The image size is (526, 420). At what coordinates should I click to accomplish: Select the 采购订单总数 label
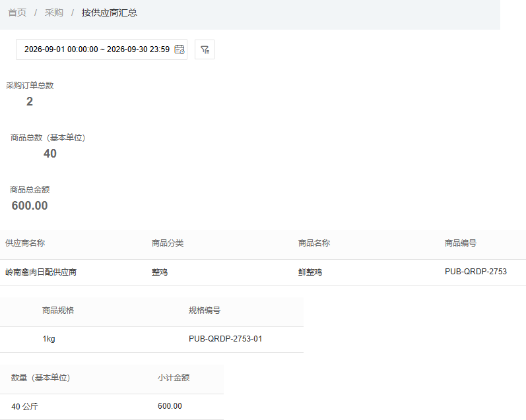point(30,86)
